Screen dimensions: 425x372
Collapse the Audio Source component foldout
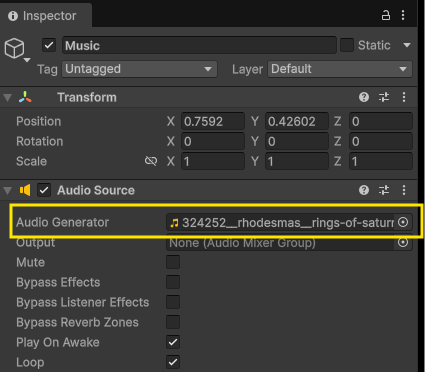point(7,190)
